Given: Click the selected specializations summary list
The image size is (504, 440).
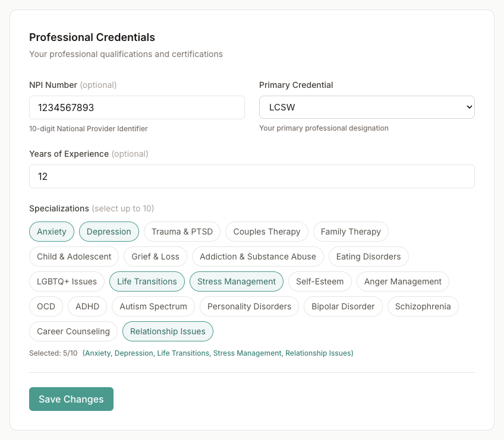Looking at the screenshot, I should tap(218, 353).
